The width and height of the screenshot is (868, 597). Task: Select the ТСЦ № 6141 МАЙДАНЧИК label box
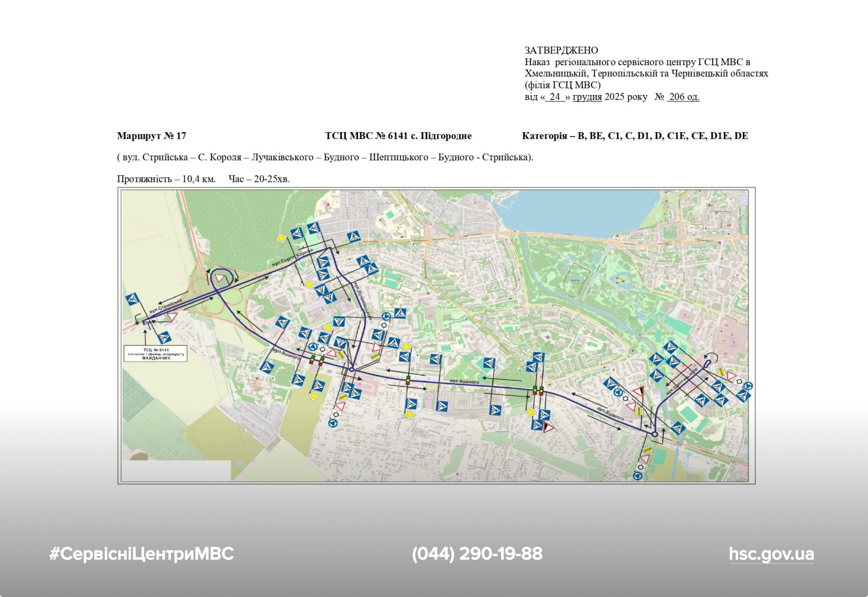pos(156,354)
